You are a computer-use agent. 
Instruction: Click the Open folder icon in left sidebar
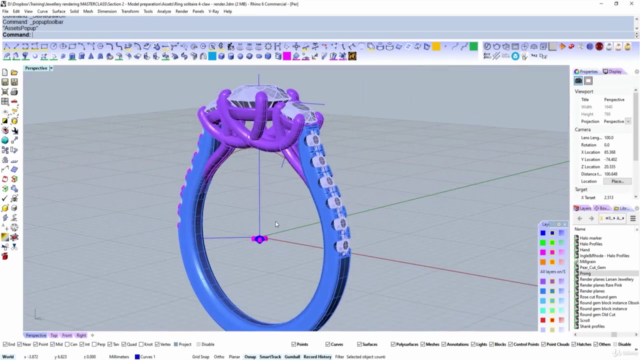click(x=14, y=72)
